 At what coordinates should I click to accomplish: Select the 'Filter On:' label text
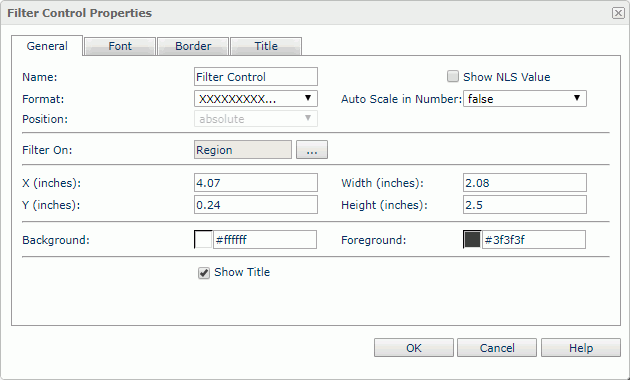click(x=47, y=150)
